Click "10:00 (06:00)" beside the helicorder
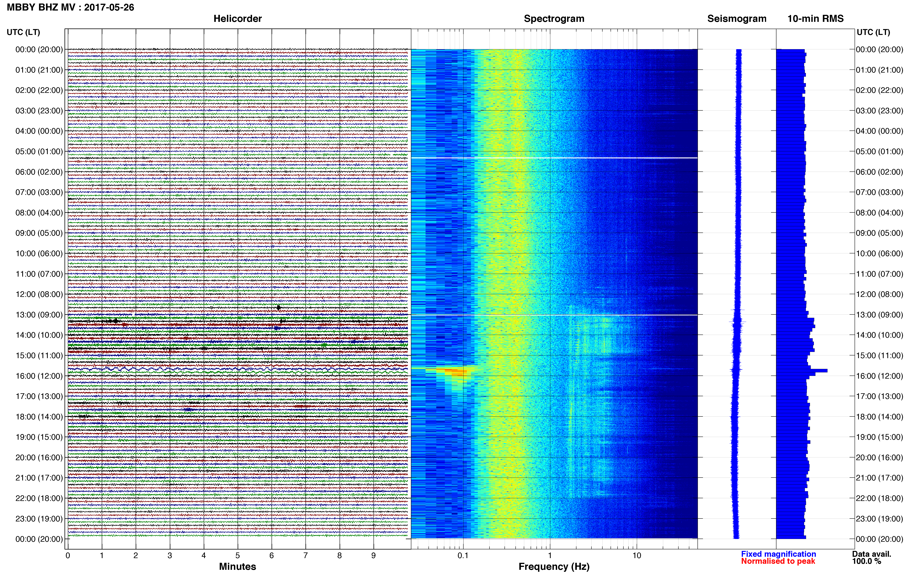This screenshot has height=578, width=924. (x=39, y=253)
